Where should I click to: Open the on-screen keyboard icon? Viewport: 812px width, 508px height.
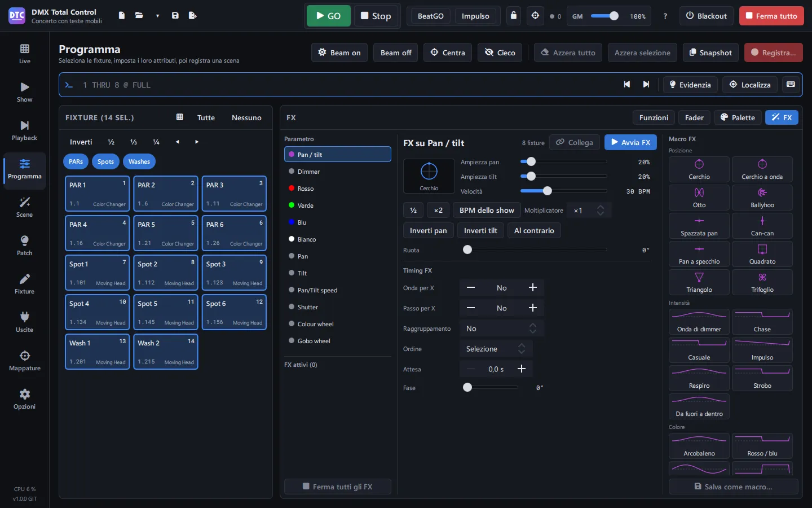(x=791, y=85)
